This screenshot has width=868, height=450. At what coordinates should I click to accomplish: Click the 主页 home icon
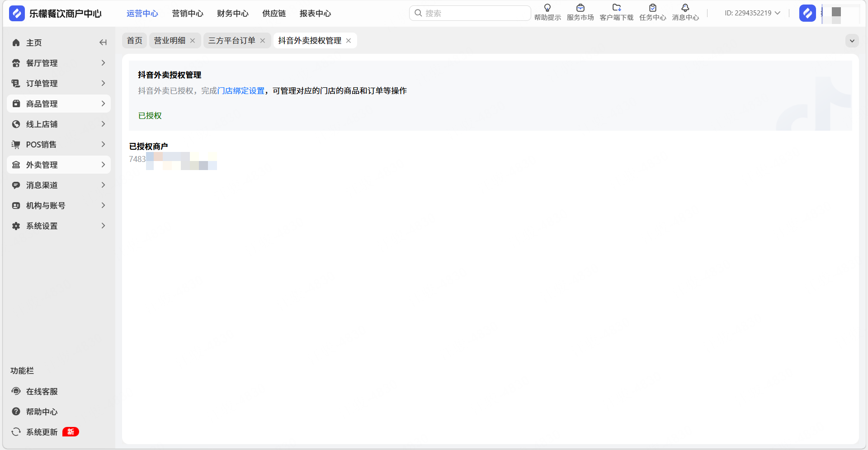[x=16, y=43]
